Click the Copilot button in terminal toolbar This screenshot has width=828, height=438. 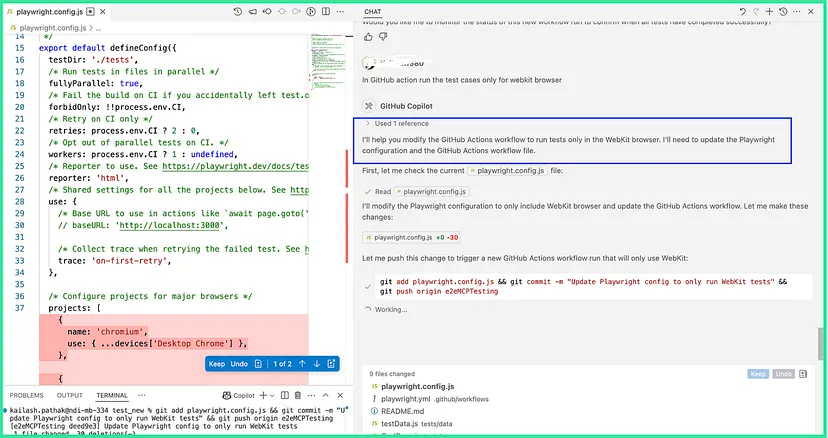(x=239, y=395)
